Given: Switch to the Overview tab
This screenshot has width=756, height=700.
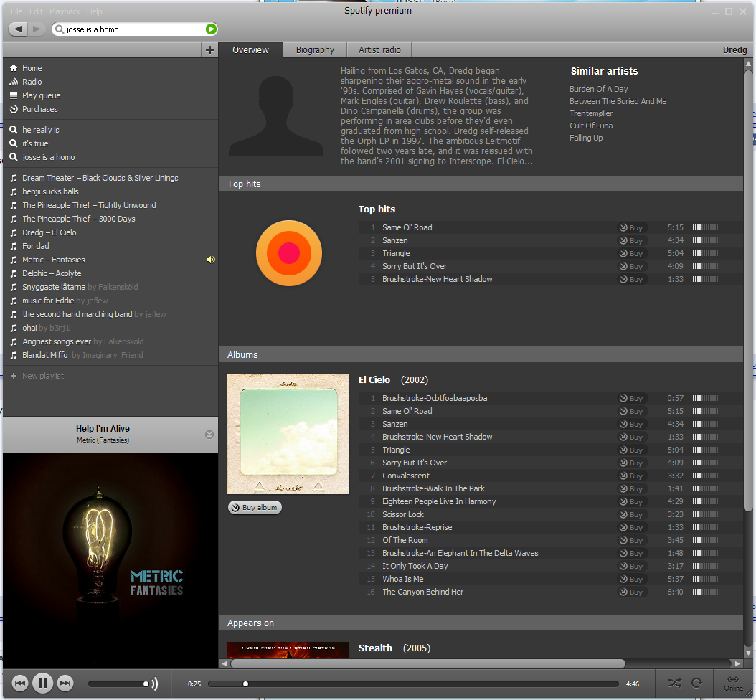Looking at the screenshot, I should point(250,49).
